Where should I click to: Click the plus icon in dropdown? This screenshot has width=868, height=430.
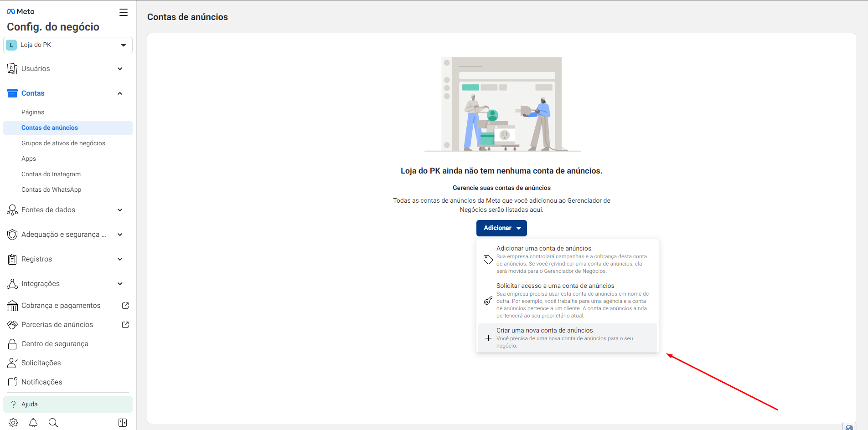(x=488, y=338)
